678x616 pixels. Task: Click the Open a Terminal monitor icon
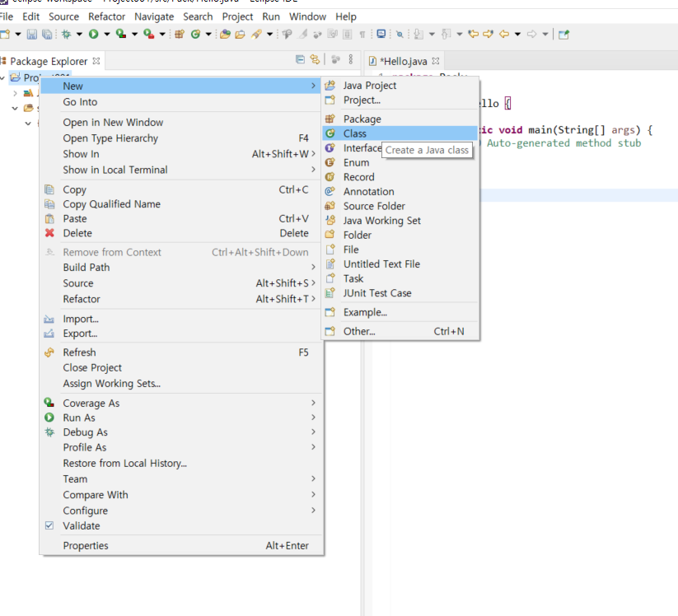[381, 34]
